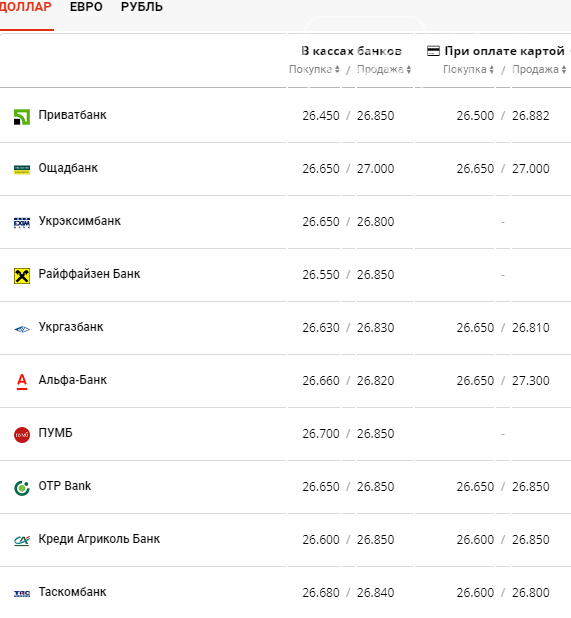Switch to the ЕВРО tab
Screen dimensions: 571x618
(86, 7)
